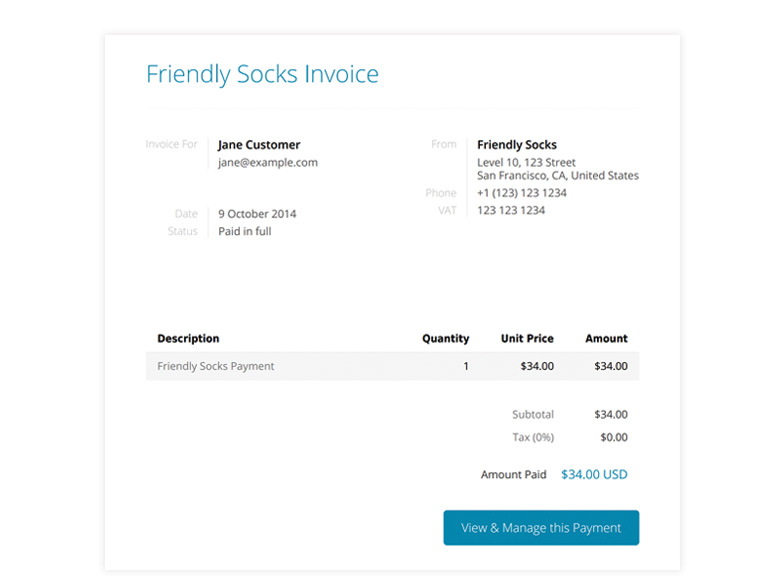
Task: Click the jane@example.com email address
Action: [268, 163]
